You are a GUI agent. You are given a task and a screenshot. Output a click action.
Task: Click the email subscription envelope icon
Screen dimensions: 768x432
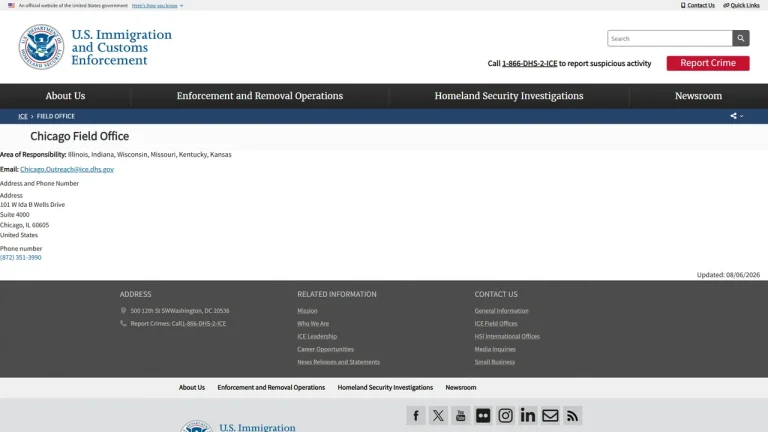point(550,415)
